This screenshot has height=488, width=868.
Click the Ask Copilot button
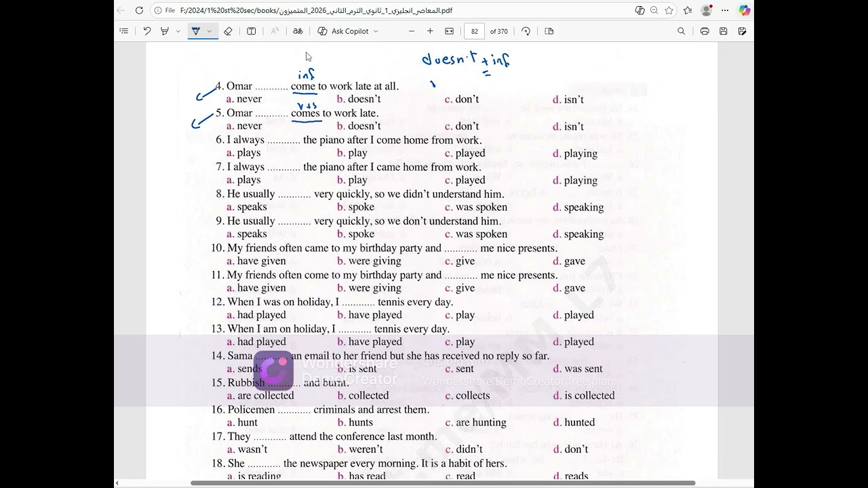[343, 31]
